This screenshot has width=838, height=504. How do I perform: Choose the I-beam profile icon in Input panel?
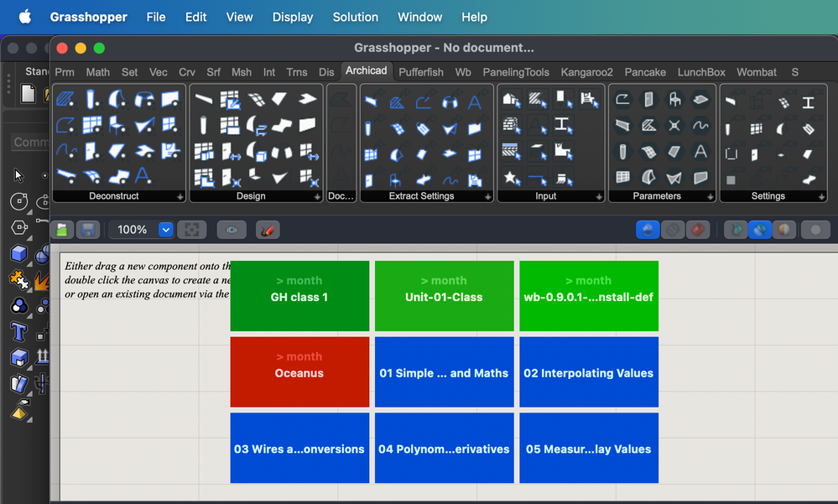(x=563, y=125)
